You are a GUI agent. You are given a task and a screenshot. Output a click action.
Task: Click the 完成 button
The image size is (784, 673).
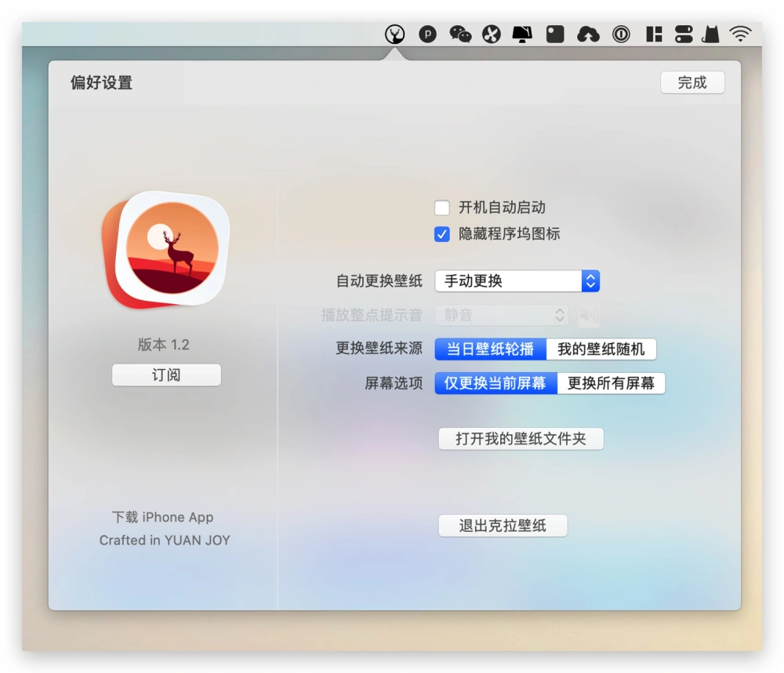(x=692, y=82)
